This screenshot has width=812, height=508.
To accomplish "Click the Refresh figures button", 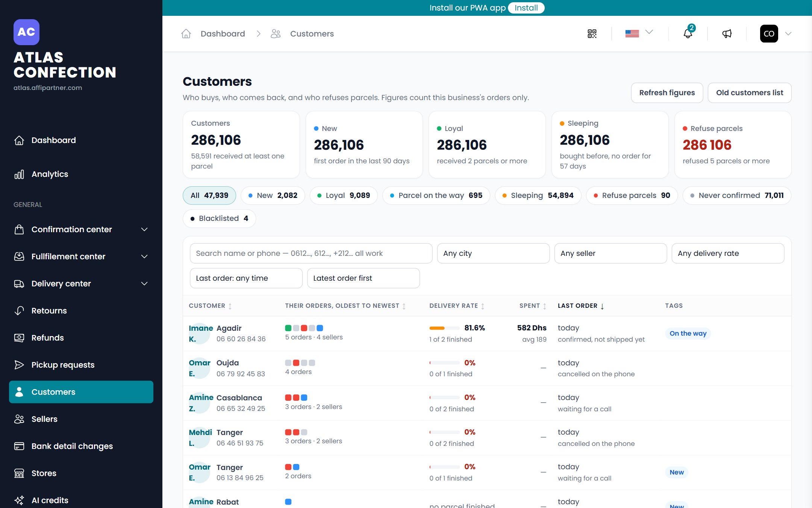I will [x=667, y=93].
